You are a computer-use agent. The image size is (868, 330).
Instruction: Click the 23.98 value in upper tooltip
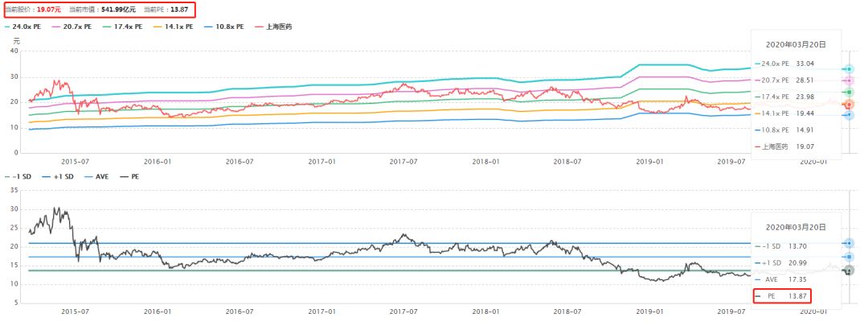coord(805,97)
